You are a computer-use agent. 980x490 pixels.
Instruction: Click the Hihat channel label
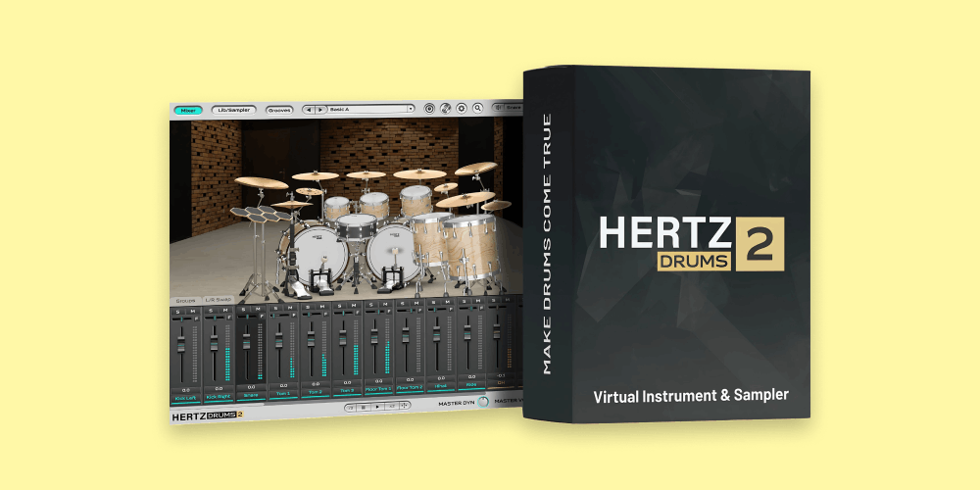441,386
